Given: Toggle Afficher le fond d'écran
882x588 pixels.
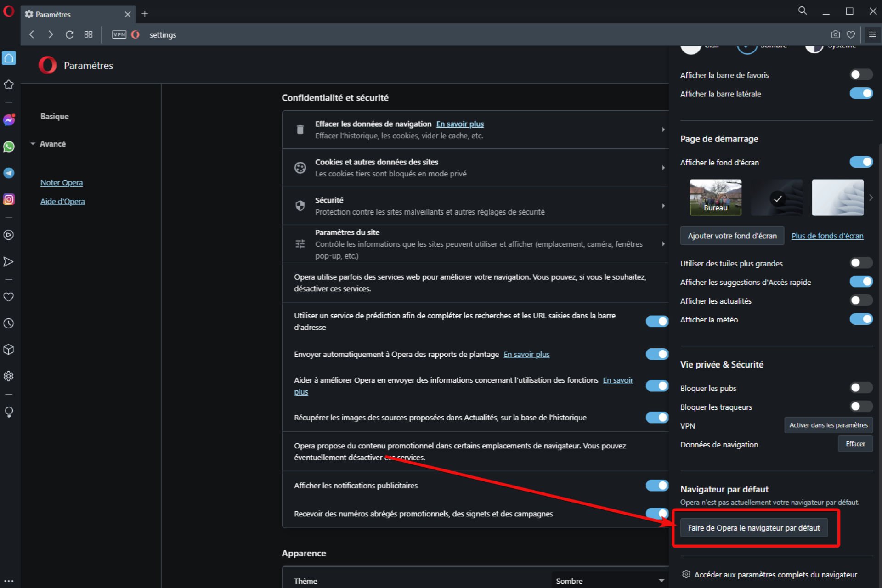Looking at the screenshot, I should tap(861, 162).
